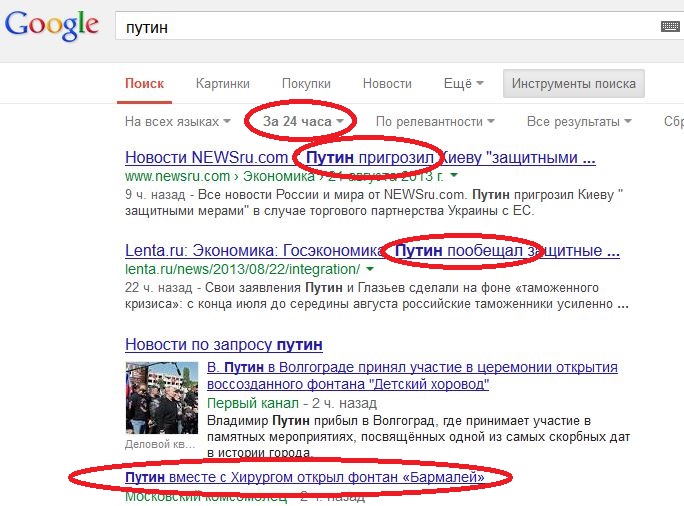Toggle the Инструменты поиска button
Image resolution: width=684 pixels, height=506 pixels.
click(574, 83)
